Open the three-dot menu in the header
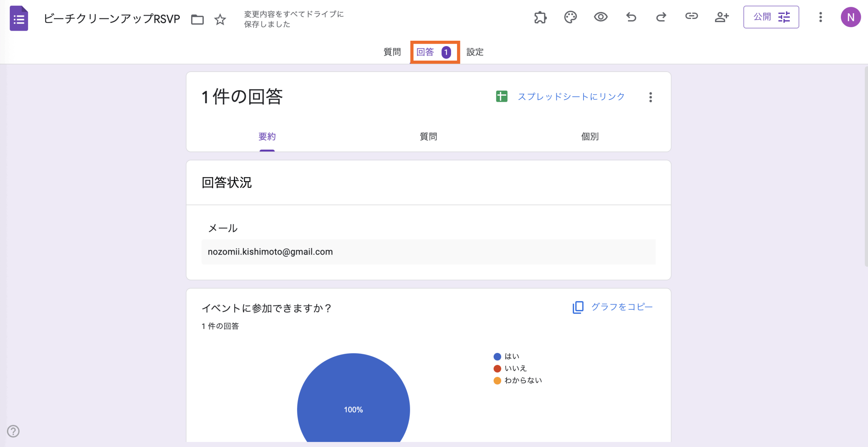This screenshot has width=868, height=447. [821, 17]
